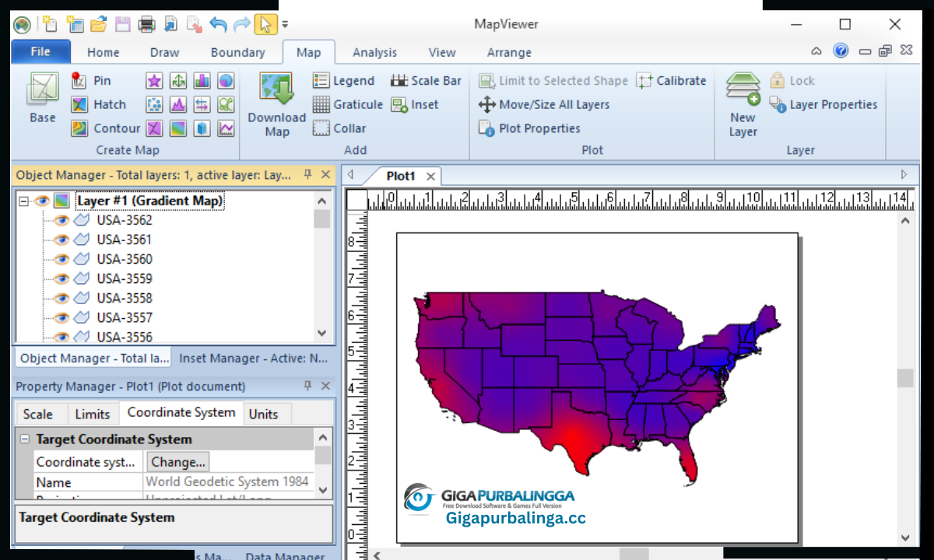Open the Home ribbon tab
Viewport: 934px width, 560px height.
tap(104, 52)
